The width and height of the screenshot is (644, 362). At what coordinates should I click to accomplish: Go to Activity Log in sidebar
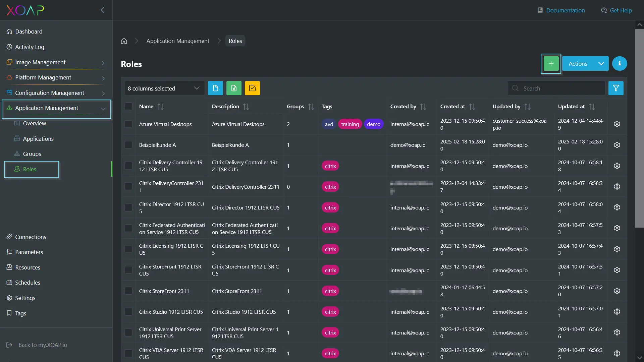(x=30, y=47)
